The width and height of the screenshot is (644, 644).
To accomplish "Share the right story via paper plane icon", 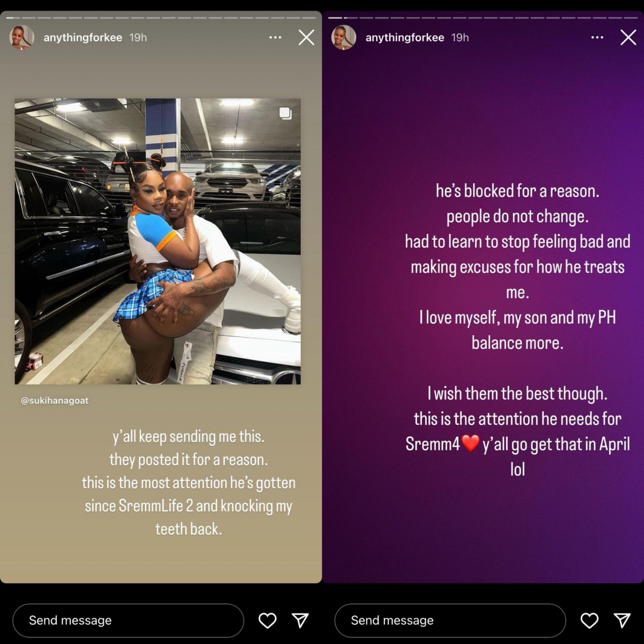I will tap(622, 620).
